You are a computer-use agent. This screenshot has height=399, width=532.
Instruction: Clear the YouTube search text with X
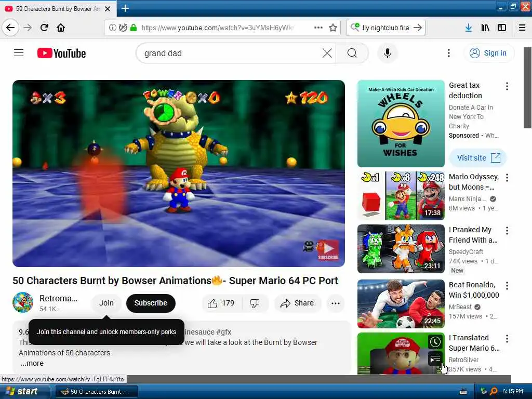tap(327, 53)
